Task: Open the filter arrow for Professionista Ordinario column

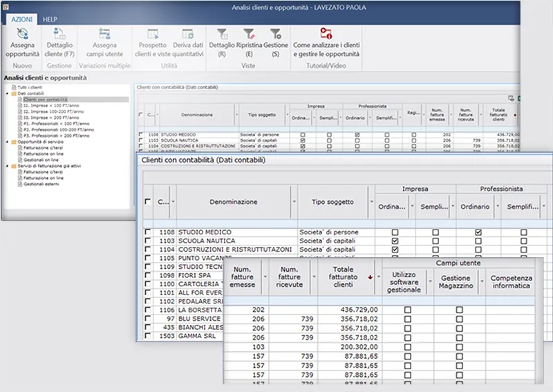Action: pyautogui.click(x=498, y=207)
